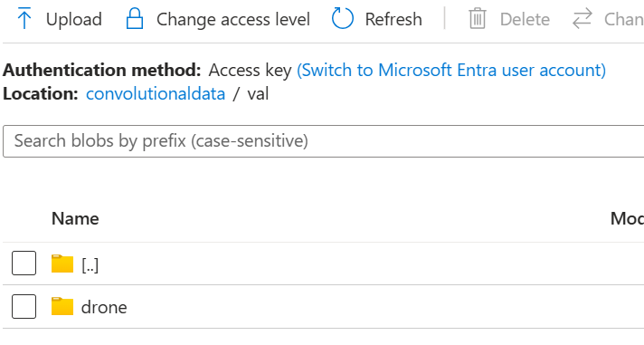Click the partially visible Modified column header
644x345 pixels.
pos(627,219)
